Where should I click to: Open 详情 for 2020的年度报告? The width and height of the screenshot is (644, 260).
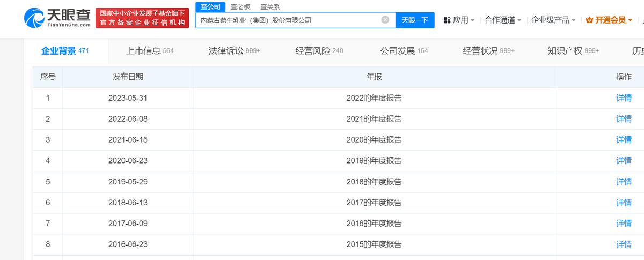point(624,140)
